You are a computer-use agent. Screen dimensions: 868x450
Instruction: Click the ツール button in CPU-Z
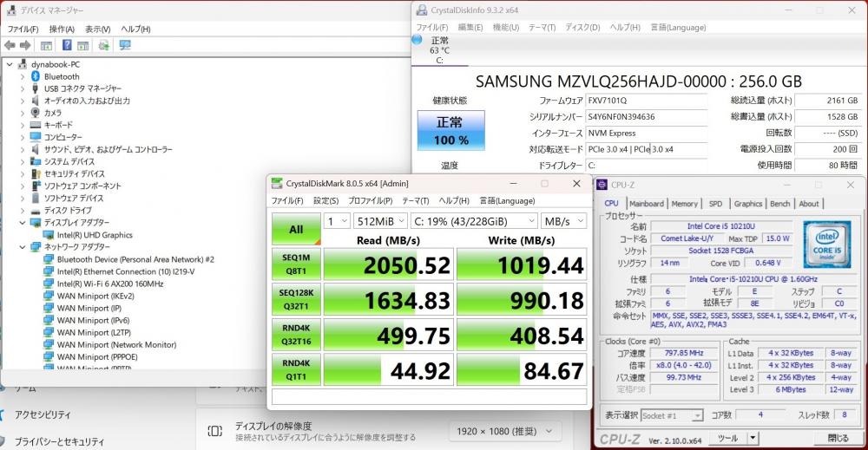point(727,438)
